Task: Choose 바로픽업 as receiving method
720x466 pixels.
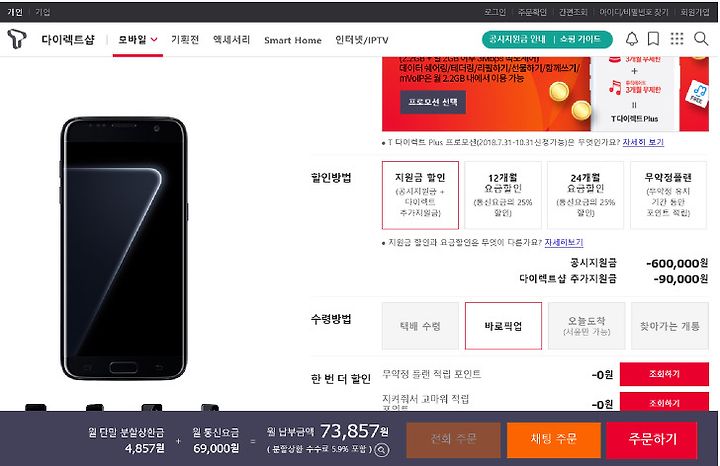Action: (503, 326)
